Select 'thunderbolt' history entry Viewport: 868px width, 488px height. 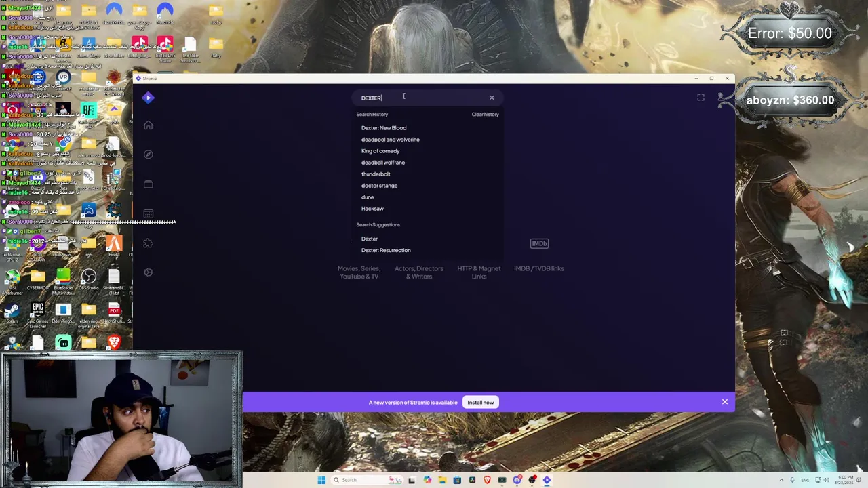pyautogui.click(x=376, y=174)
